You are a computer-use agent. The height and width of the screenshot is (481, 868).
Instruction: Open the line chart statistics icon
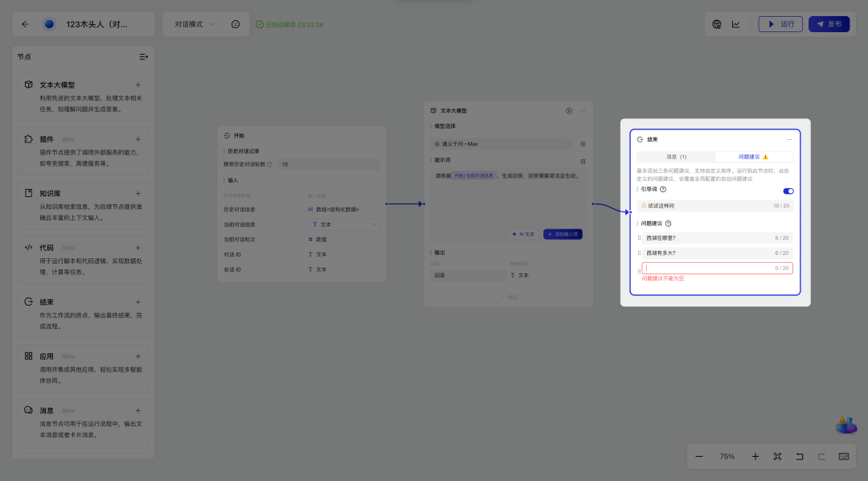click(735, 24)
